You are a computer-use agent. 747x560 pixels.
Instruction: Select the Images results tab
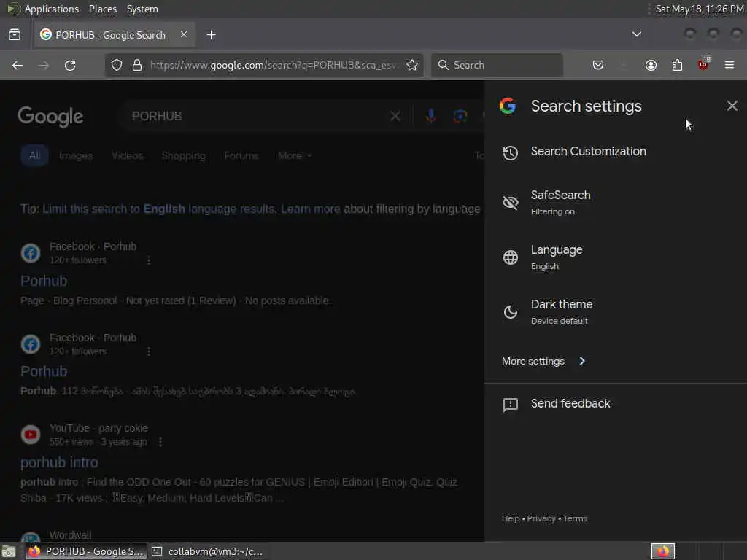76,155
